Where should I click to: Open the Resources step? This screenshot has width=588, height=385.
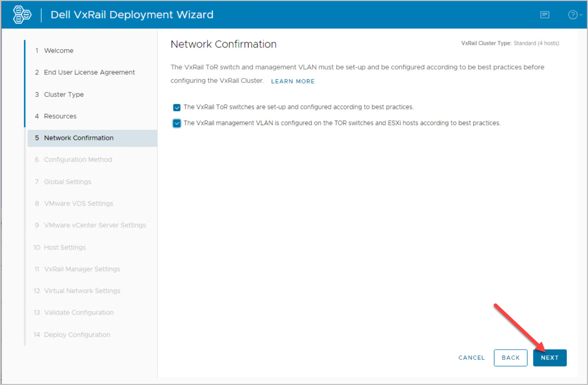pyautogui.click(x=60, y=116)
